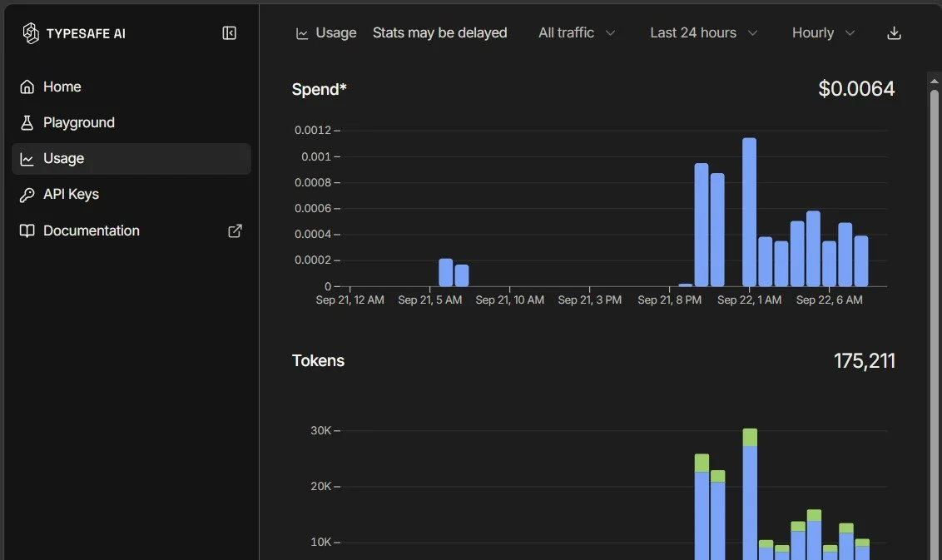Open the All traffic filter dropdown
The width and height of the screenshot is (942, 560).
pyautogui.click(x=577, y=33)
